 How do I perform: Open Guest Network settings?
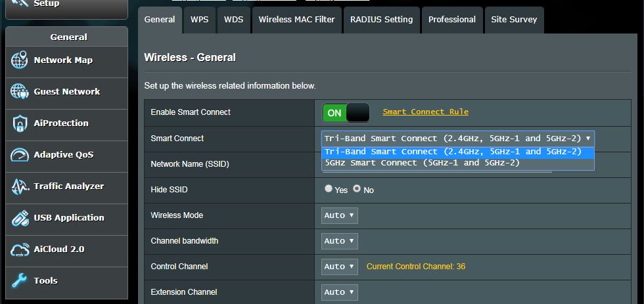click(x=66, y=92)
